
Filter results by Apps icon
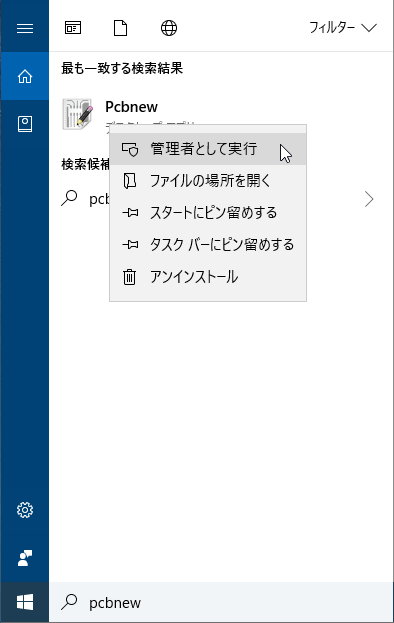click(73, 28)
